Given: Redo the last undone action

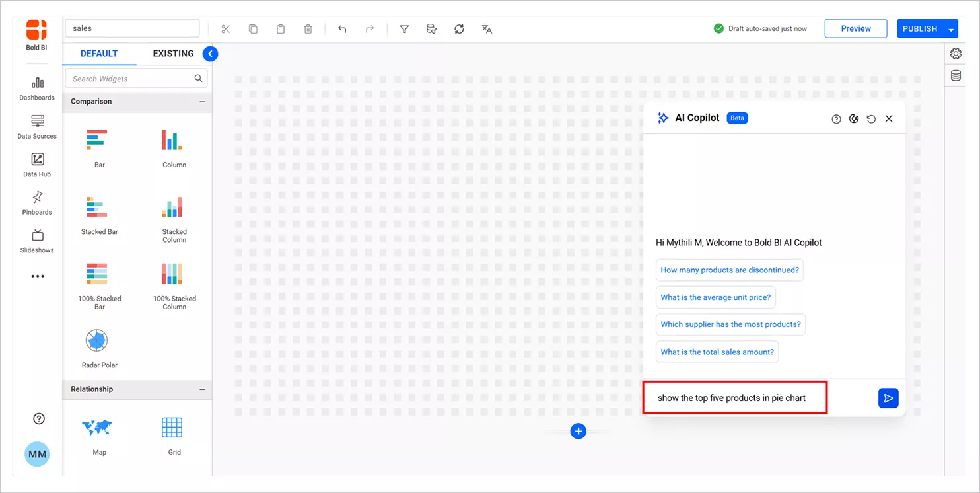Looking at the screenshot, I should pos(370,29).
